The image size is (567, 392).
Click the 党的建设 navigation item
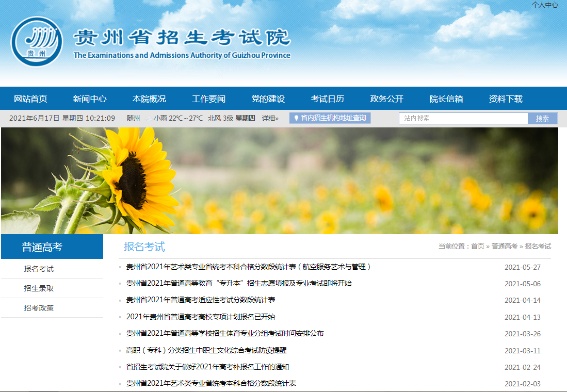coord(268,98)
